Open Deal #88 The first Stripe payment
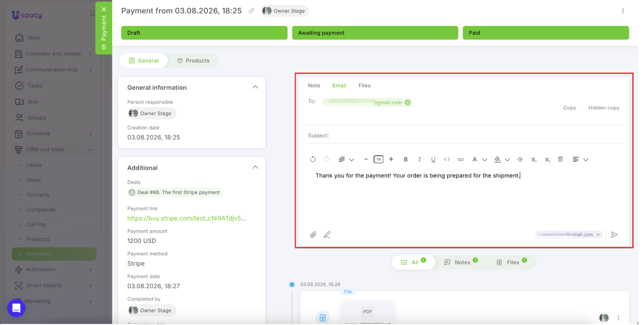 click(175, 192)
